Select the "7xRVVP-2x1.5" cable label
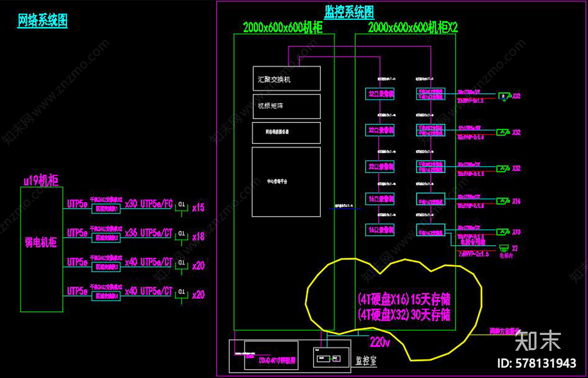Screen dimensions: 588x378 pos(473,254)
